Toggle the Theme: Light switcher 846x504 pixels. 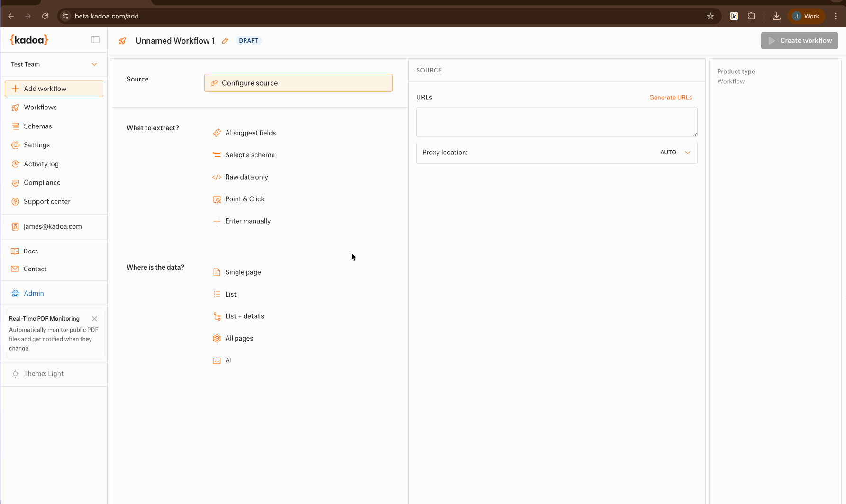pyautogui.click(x=44, y=374)
